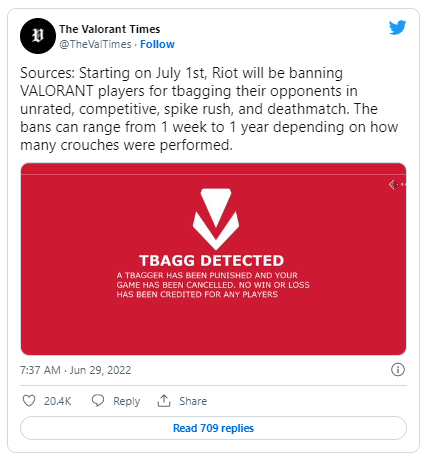Click the Valorant Times profile avatar
The image size is (432, 459).
click(38, 36)
